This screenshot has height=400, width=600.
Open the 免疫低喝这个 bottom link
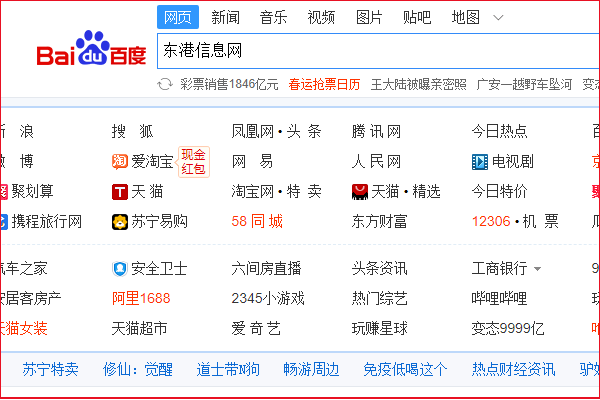[405, 370]
